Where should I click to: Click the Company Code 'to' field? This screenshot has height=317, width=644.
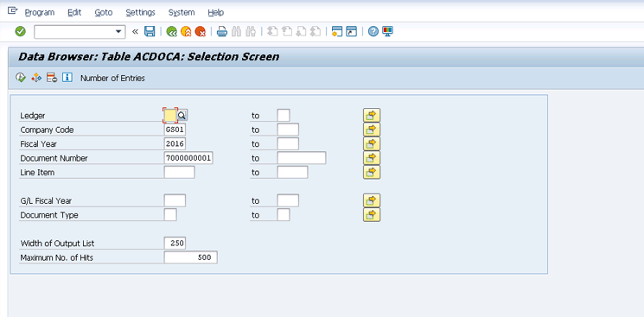(x=288, y=130)
